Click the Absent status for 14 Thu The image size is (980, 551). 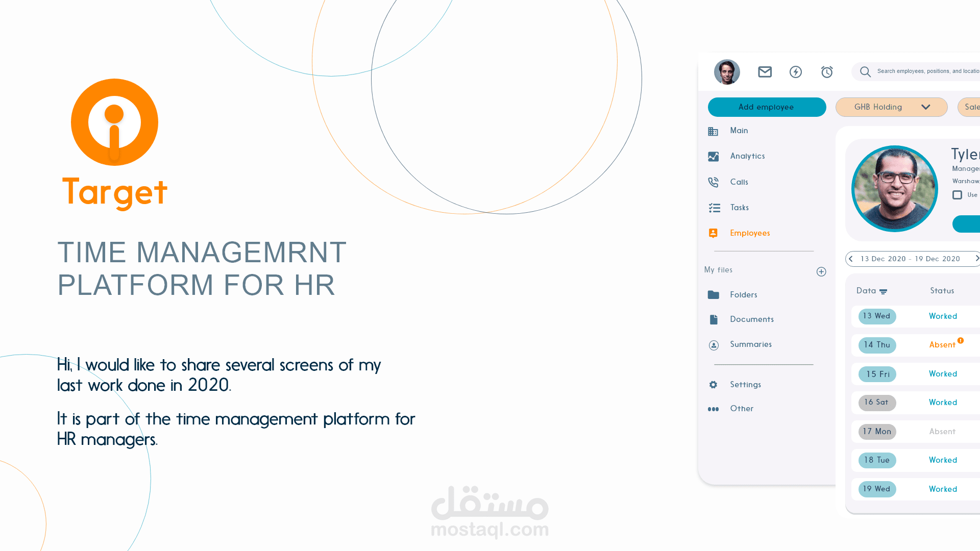point(942,345)
